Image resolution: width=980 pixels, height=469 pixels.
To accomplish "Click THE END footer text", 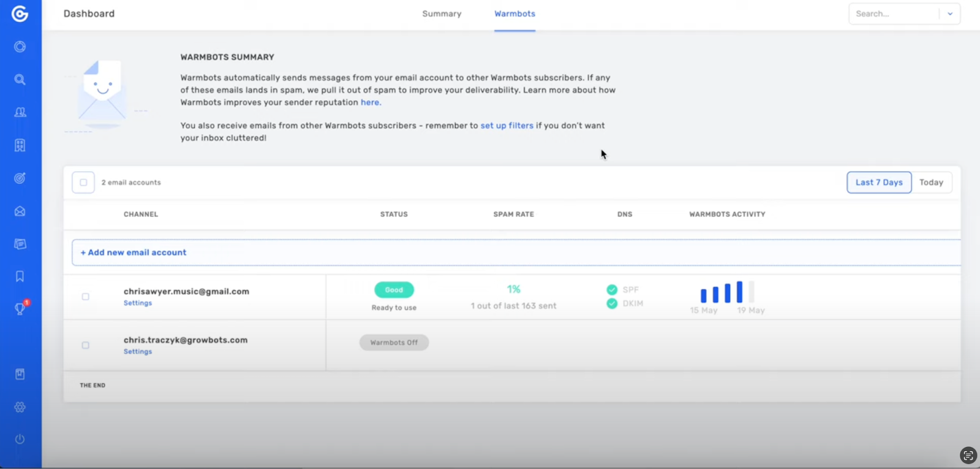I will point(92,385).
